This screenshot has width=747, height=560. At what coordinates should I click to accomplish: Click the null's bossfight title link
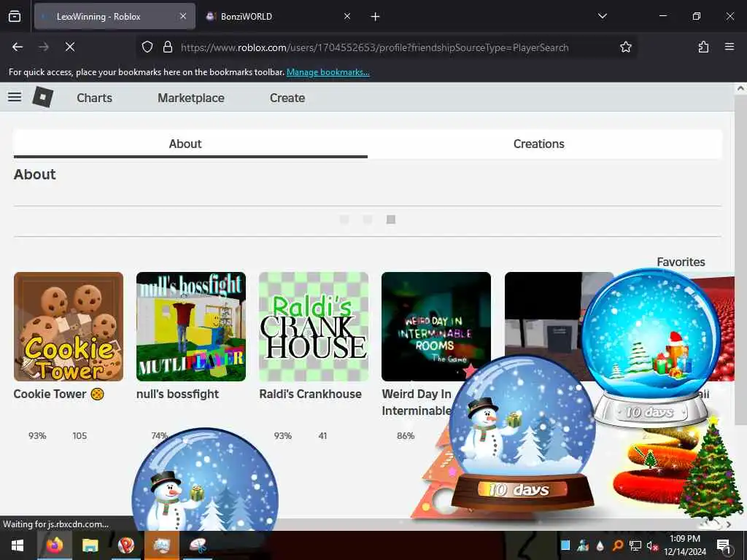178,394
